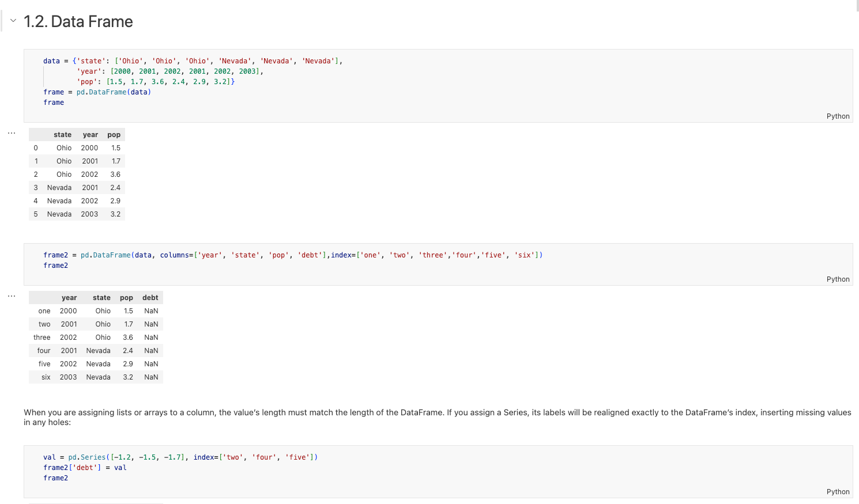Collapse the 1.2. Data Frame section chevron

(13, 21)
